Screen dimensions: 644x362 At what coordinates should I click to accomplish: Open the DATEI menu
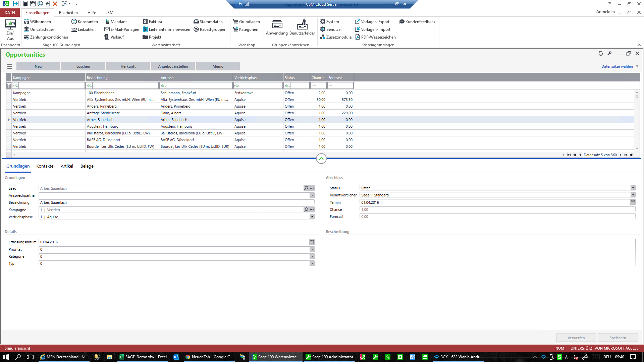coord(10,13)
